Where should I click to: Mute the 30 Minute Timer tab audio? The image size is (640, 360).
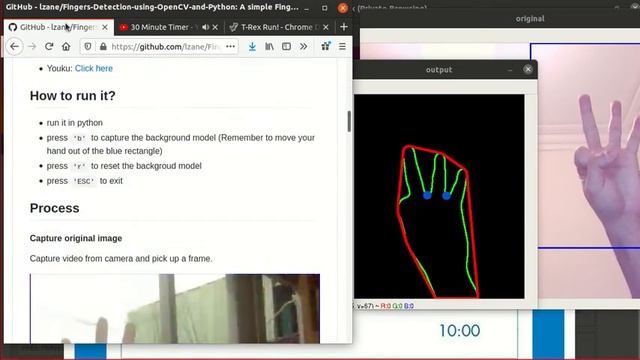[205, 27]
